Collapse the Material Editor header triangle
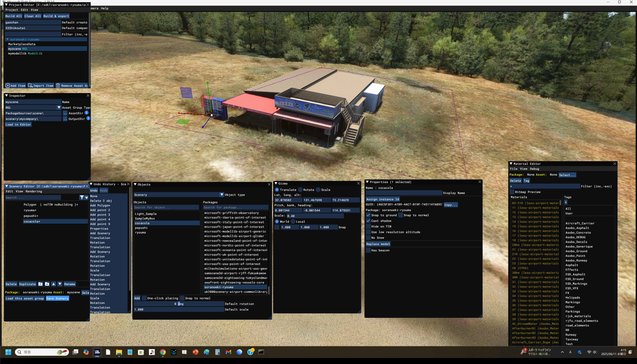The image size is (637, 364). pos(511,163)
